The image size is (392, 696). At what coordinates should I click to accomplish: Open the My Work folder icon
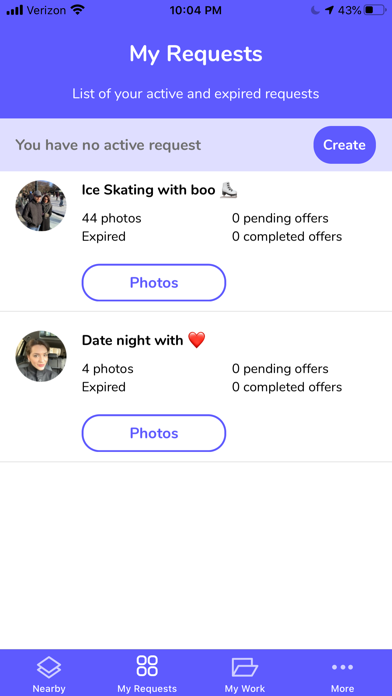[x=245, y=667]
